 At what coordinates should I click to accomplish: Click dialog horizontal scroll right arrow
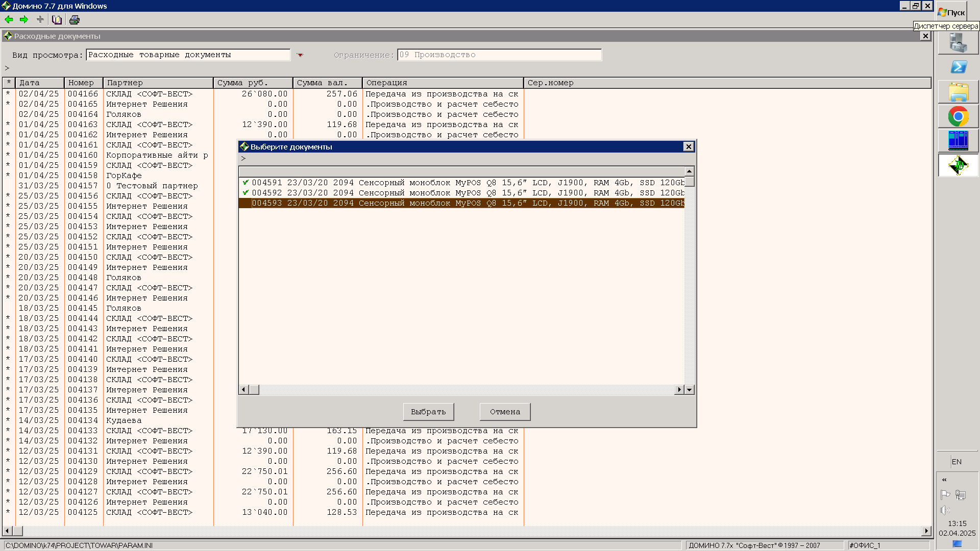click(679, 390)
